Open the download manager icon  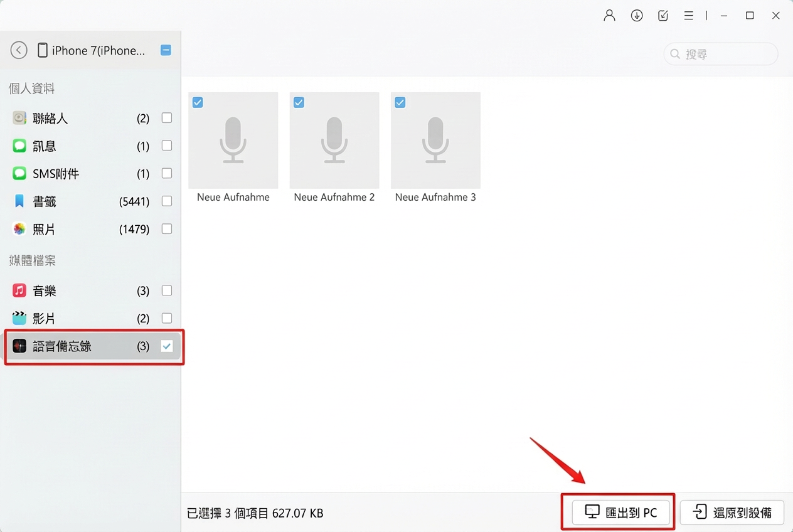pos(637,15)
